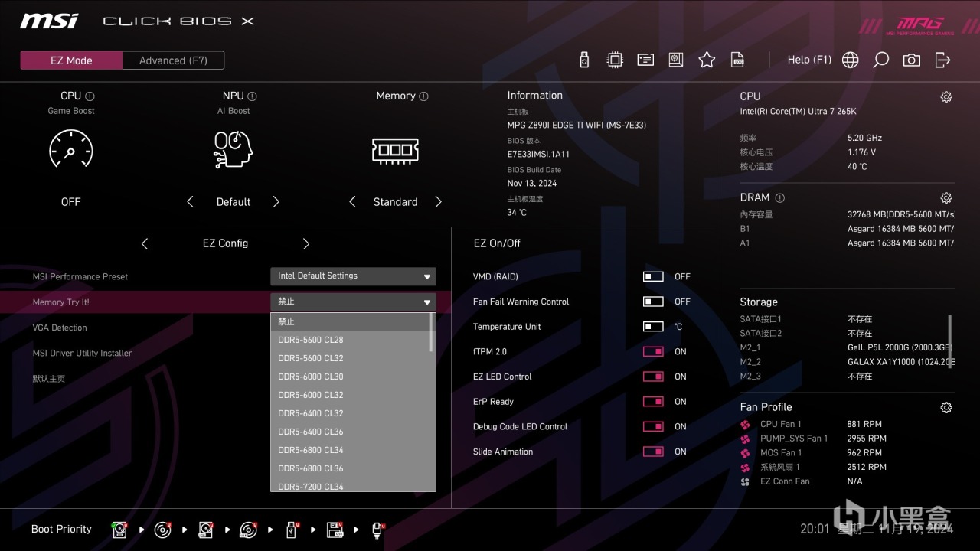Select DDR5-6000 CL30 profile
980x551 pixels.
(x=350, y=377)
